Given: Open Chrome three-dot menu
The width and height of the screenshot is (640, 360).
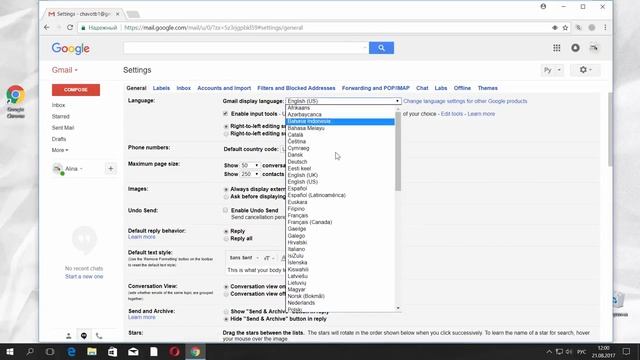Looking at the screenshot, I should coord(605,28).
